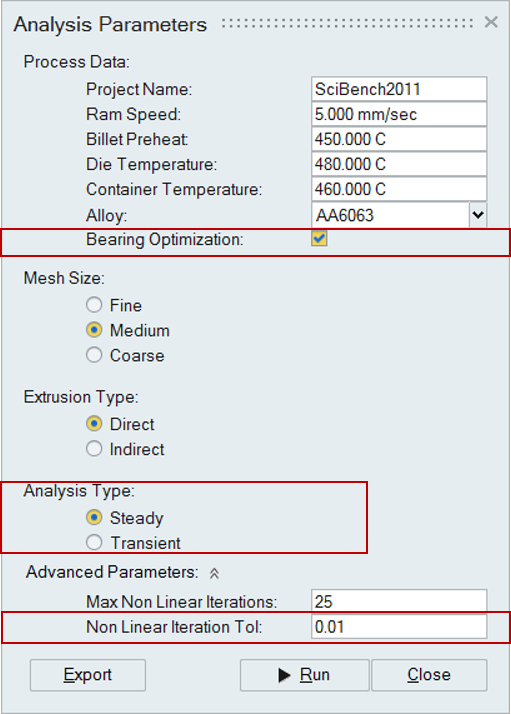The width and height of the screenshot is (511, 714).
Task: Switch analysis type to Transient
Action: tap(94, 543)
